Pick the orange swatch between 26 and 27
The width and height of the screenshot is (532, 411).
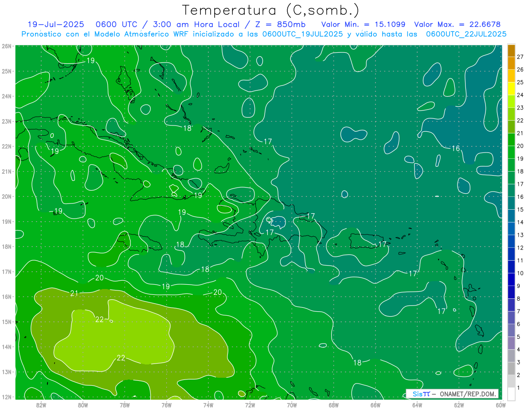tap(511, 63)
